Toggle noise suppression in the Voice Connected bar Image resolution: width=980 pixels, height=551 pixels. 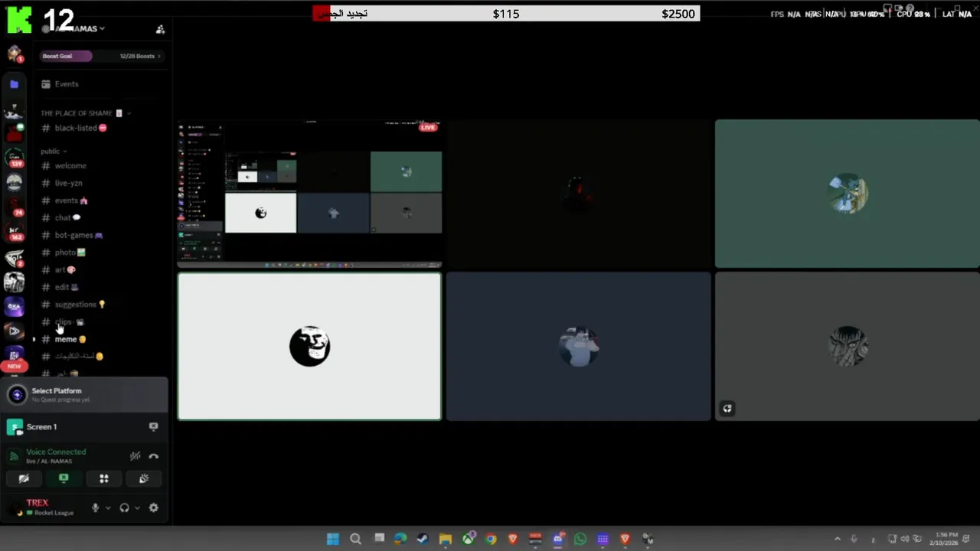[x=135, y=456]
